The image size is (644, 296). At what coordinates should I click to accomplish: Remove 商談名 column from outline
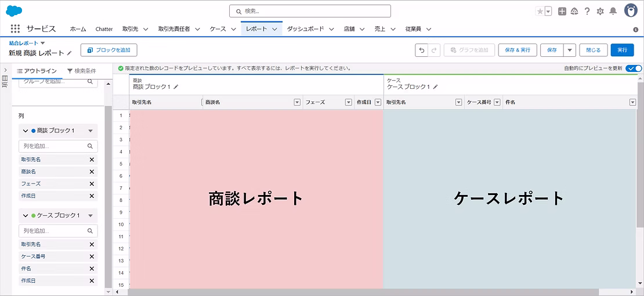[92, 172]
